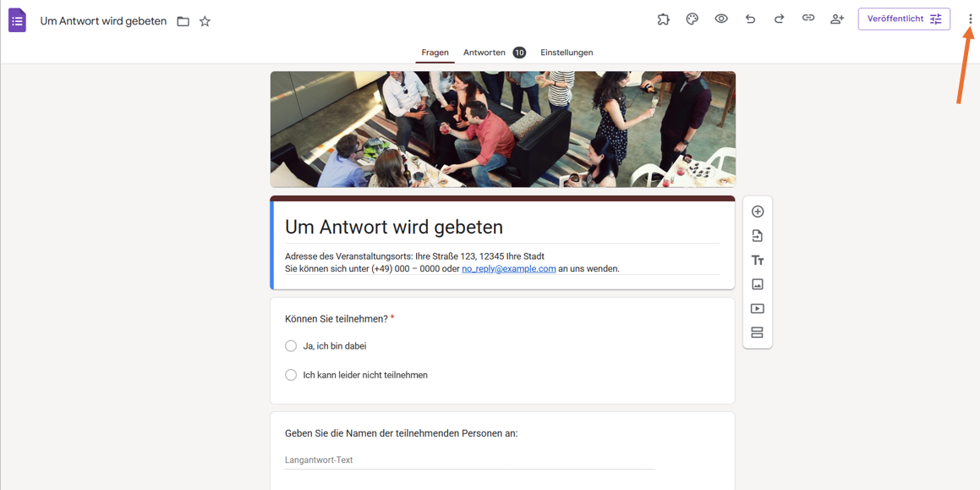Viewport: 980px width, 490px height.
Task: Click document name in top bar
Action: pos(103,21)
